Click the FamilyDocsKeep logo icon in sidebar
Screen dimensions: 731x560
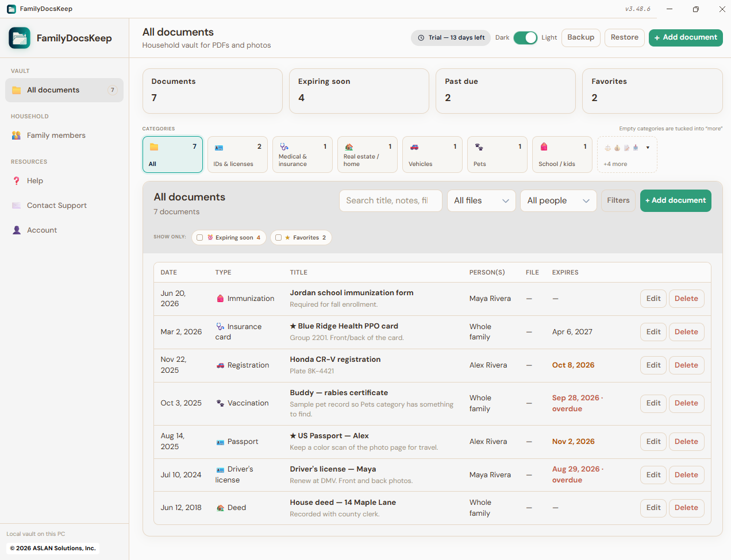(x=20, y=38)
